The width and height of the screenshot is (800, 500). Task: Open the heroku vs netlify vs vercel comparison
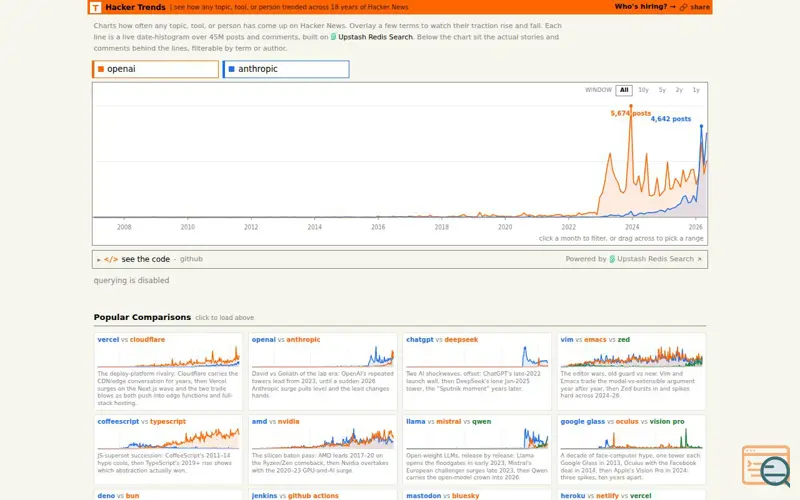coord(631,495)
